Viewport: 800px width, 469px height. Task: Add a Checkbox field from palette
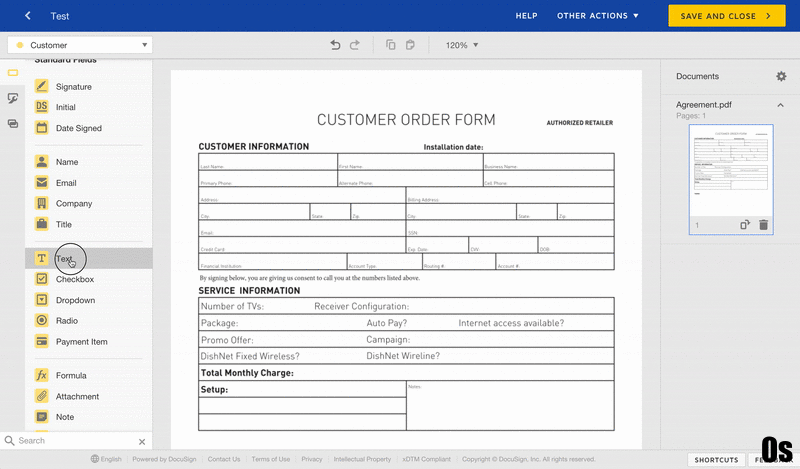74,280
